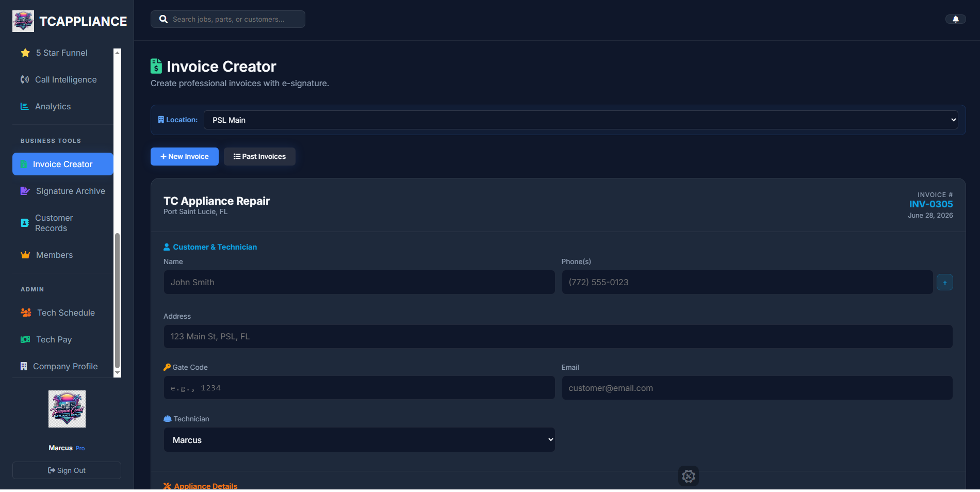
Task: Click the Members crown icon
Action: 25,255
